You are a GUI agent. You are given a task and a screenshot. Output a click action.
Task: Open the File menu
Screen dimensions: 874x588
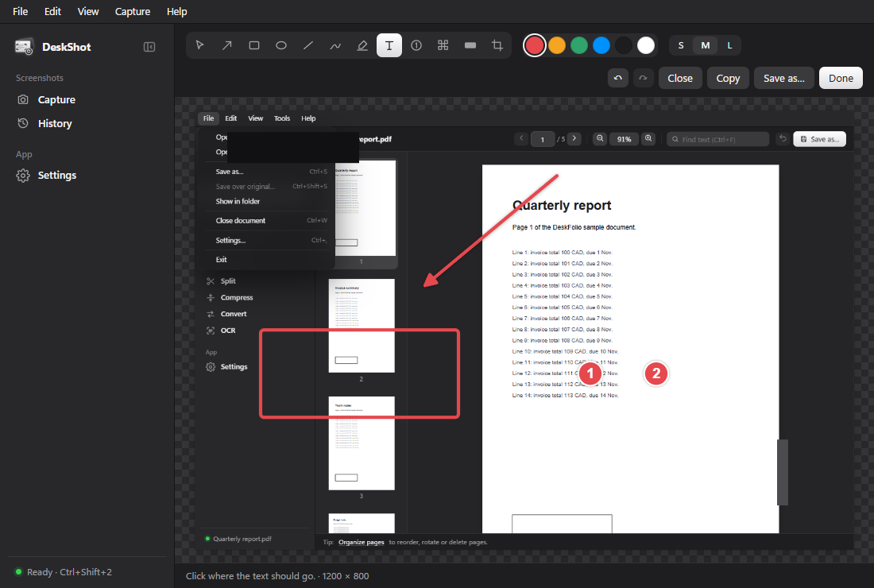click(x=20, y=12)
